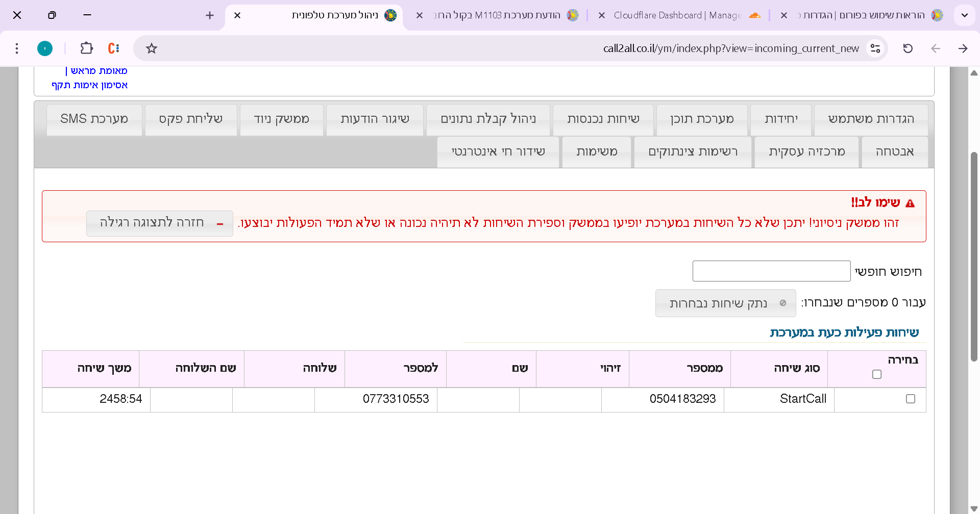Open the browser extensions puzzle icon
This screenshot has width=980, height=514.
(87, 48)
